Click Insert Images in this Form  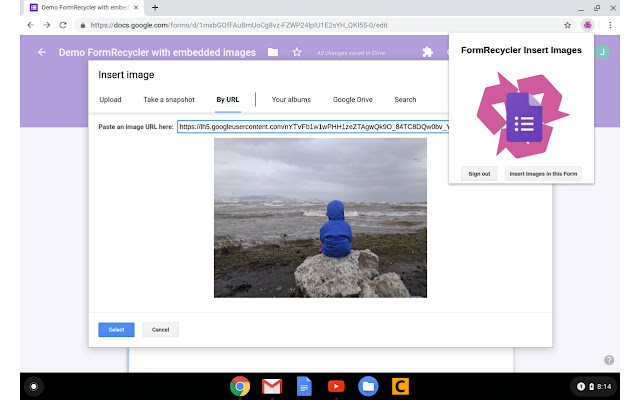(x=543, y=174)
